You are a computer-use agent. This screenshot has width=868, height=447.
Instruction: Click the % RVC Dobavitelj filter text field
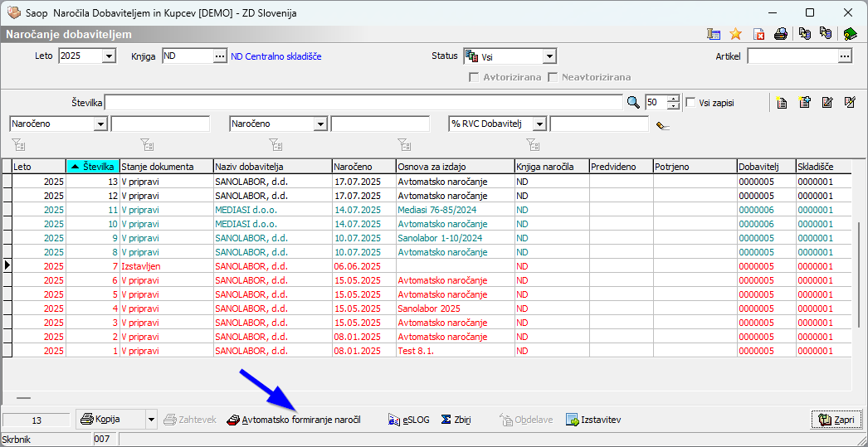599,124
